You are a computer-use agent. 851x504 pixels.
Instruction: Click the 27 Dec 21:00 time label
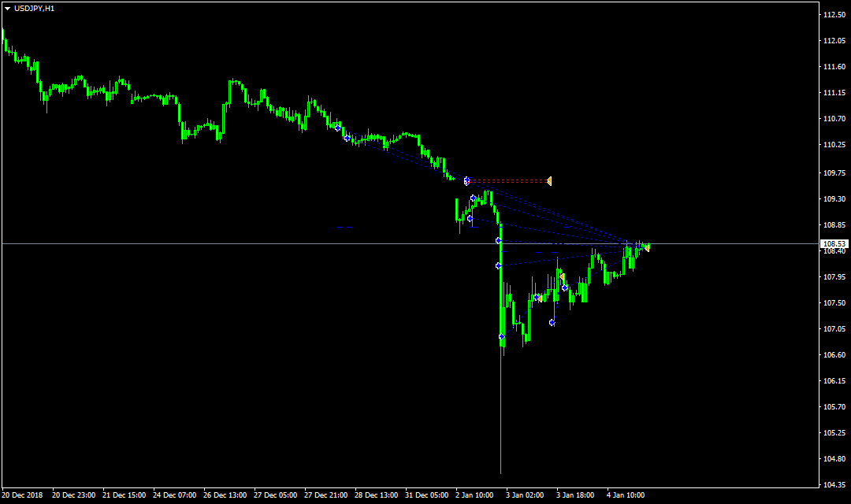click(326, 495)
